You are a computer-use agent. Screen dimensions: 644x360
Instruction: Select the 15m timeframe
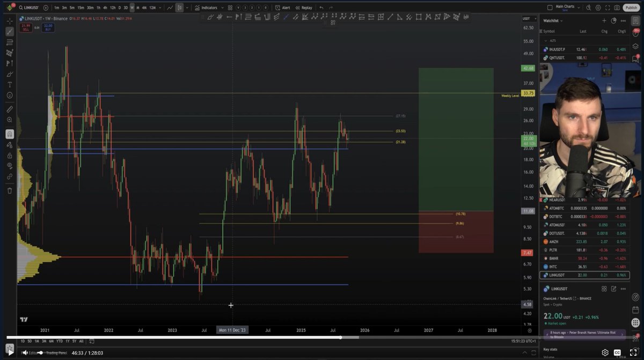click(80, 8)
